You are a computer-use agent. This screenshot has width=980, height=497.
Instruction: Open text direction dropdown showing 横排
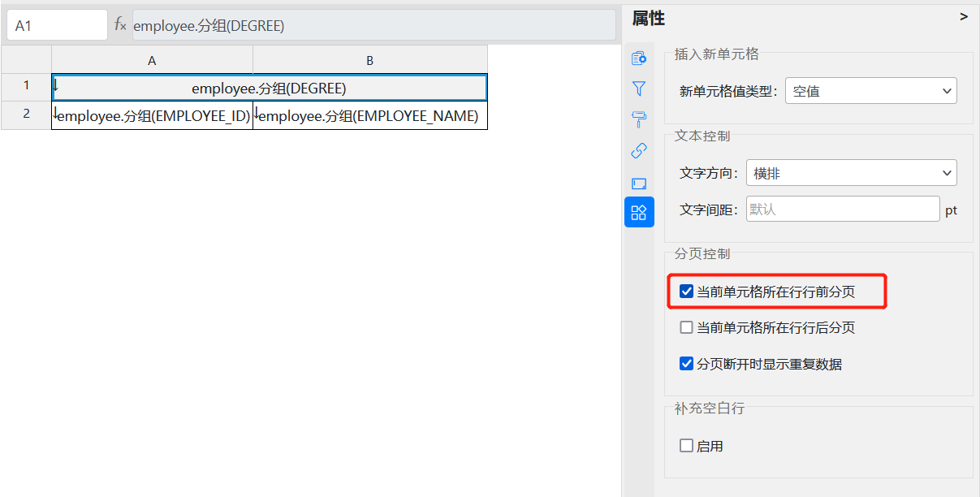pyautogui.click(x=851, y=173)
